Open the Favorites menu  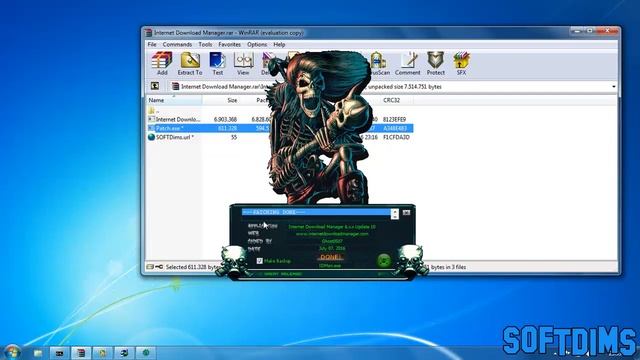click(229, 44)
